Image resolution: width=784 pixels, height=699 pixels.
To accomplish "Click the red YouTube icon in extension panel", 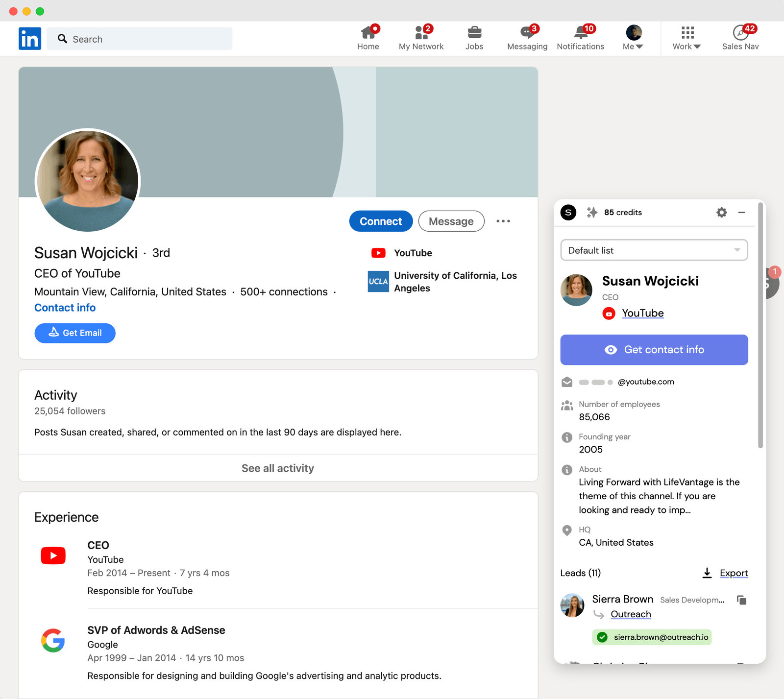I will pos(609,313).
